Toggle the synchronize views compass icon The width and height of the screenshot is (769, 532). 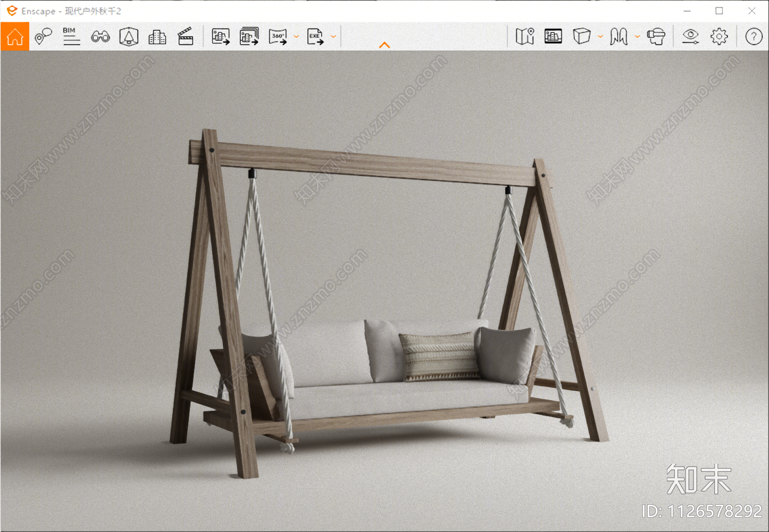coord(129,37)
